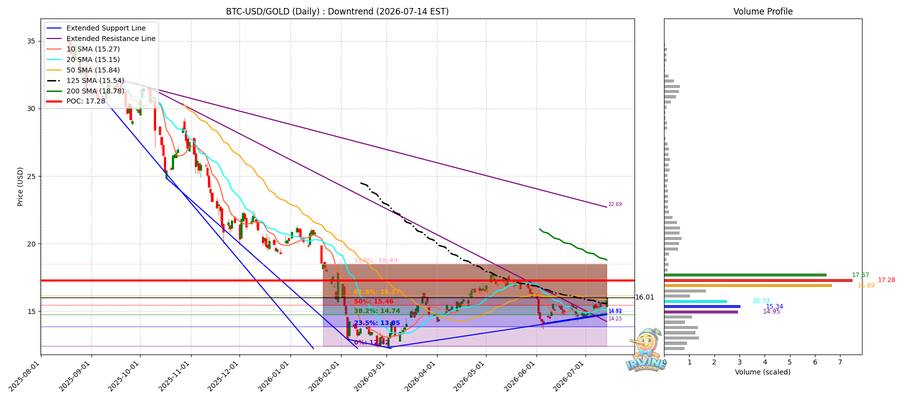Click the "38.2%: 14.74" Fibonacci label

point(375,311)
